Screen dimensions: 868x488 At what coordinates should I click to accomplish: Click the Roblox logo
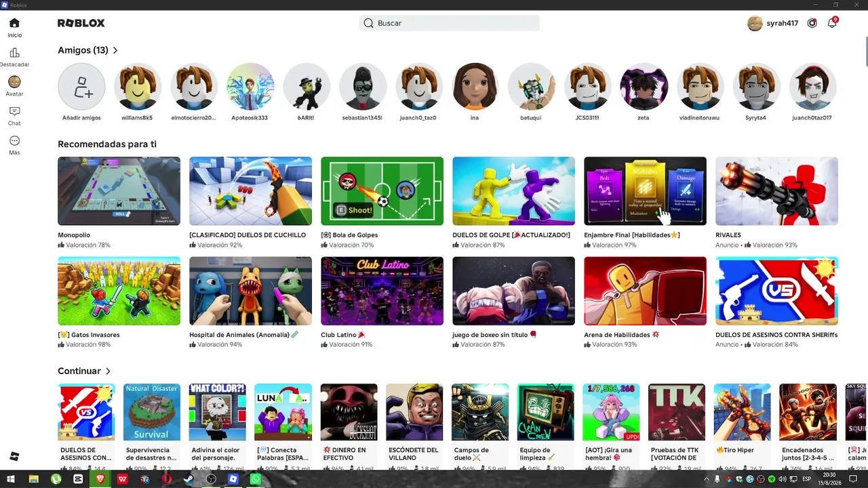pyautogui.click(x=81, y=23)
